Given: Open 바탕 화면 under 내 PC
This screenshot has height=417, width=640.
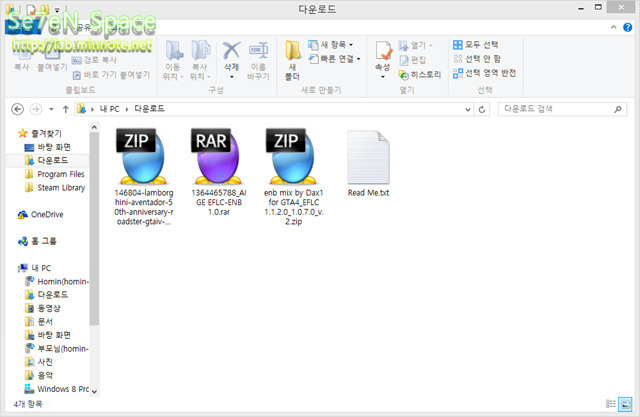Looking at the screenshot, I should (x=47, y=335).
